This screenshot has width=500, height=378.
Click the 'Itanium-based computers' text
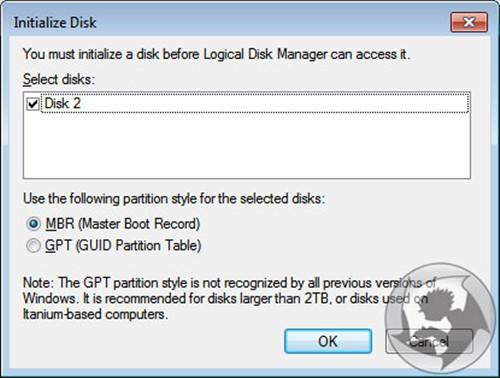[95, 314]
